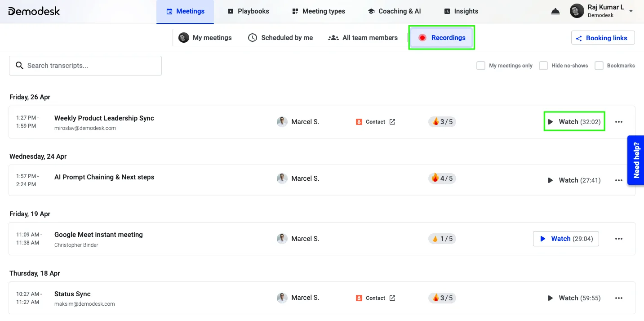Open the notification bell icon
This screenshot has height=321, width=644.
point(555,11)
